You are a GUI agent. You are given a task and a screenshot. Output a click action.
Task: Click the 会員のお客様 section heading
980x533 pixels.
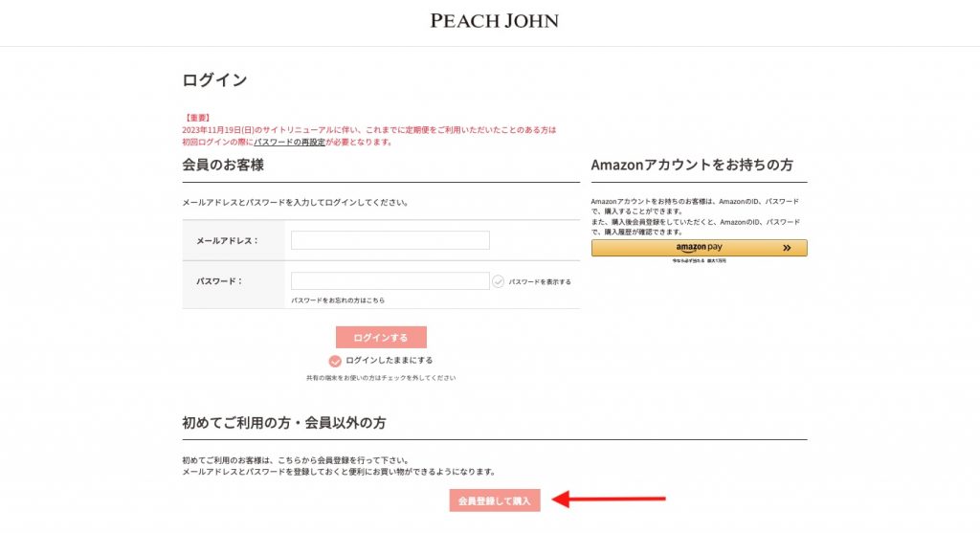tap(223, 165)
